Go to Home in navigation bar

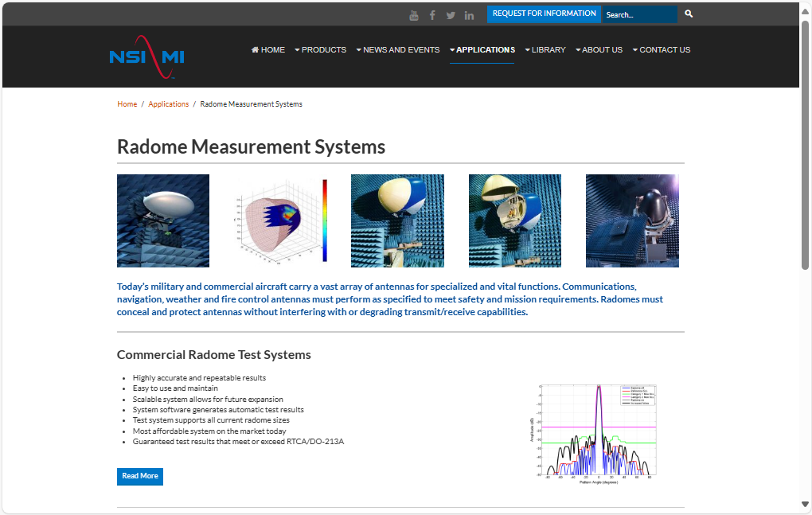tap(268, 50)
